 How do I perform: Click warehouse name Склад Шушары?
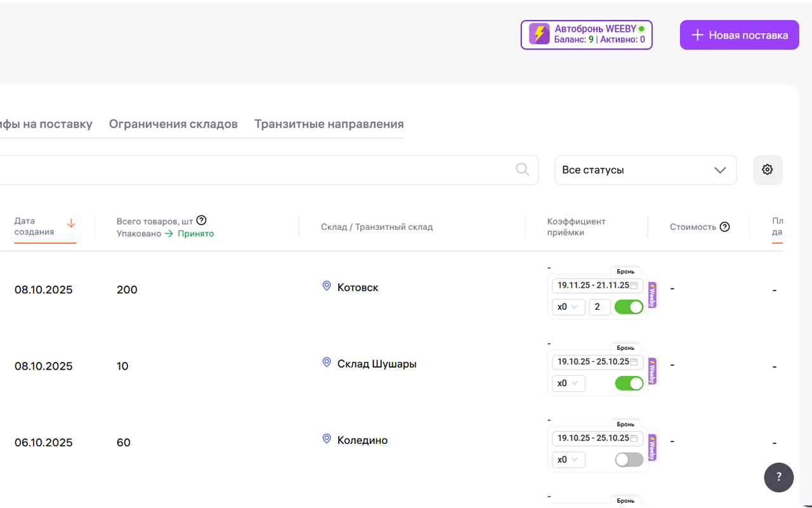pyautogui.click(x=377, y=364)
